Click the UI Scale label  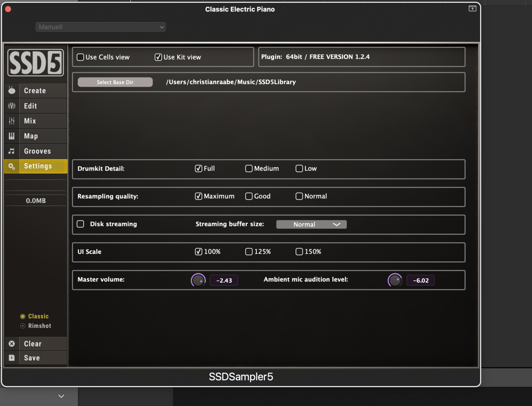[x=89, y=252]
